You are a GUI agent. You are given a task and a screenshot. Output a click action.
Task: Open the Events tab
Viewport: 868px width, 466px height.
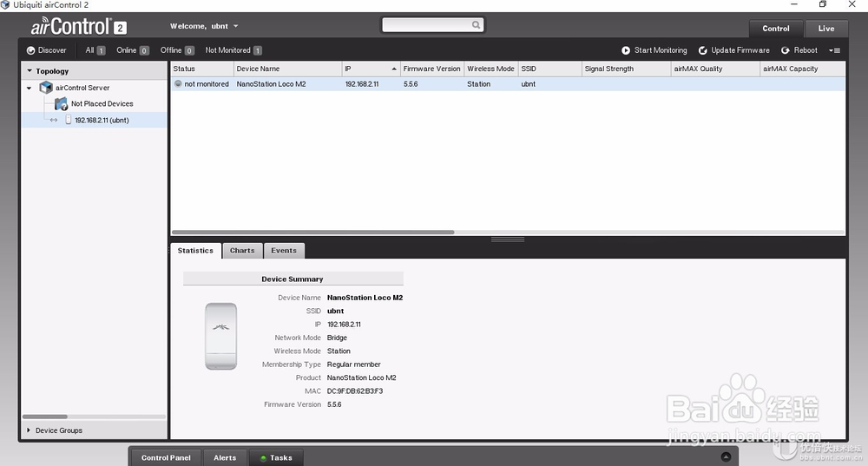point(284,251)
